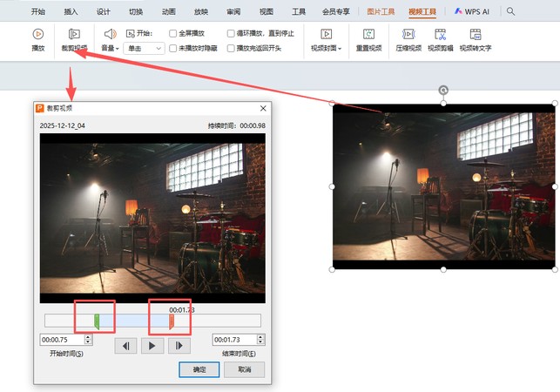The height and width of the screenshot is (392, 560).
Task: Click the rotate handle above the video
Action: coord(443,91)
